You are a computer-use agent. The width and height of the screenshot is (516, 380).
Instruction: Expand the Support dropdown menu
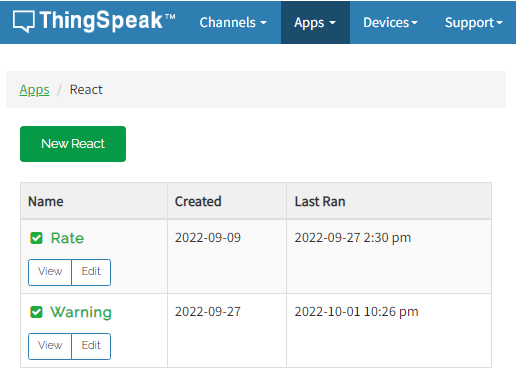(x=473, y=22)
